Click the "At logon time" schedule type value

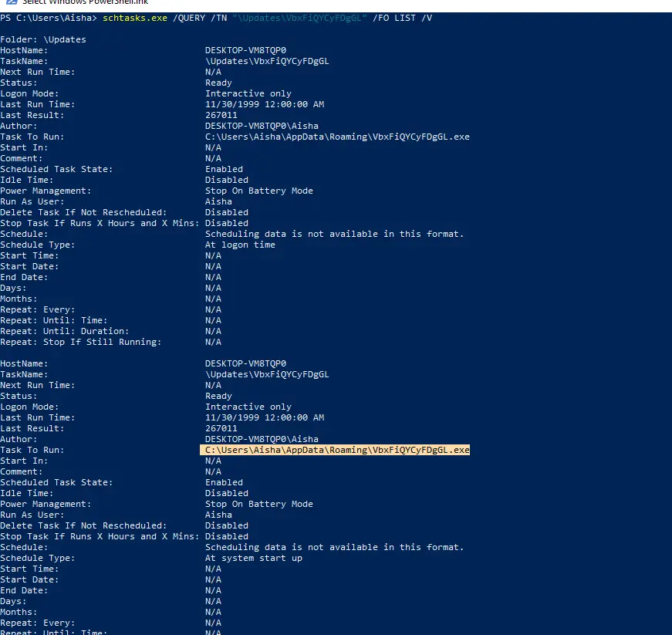point(240,245)
